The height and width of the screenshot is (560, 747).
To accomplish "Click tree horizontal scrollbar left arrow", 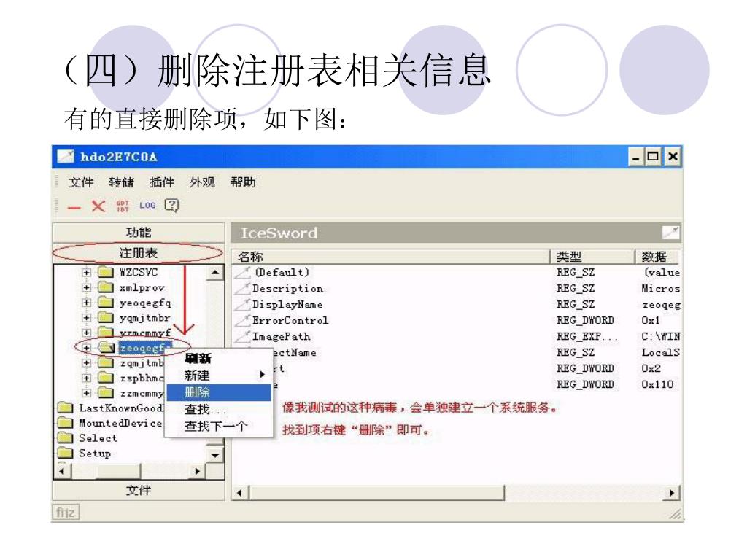I will 62,472.
